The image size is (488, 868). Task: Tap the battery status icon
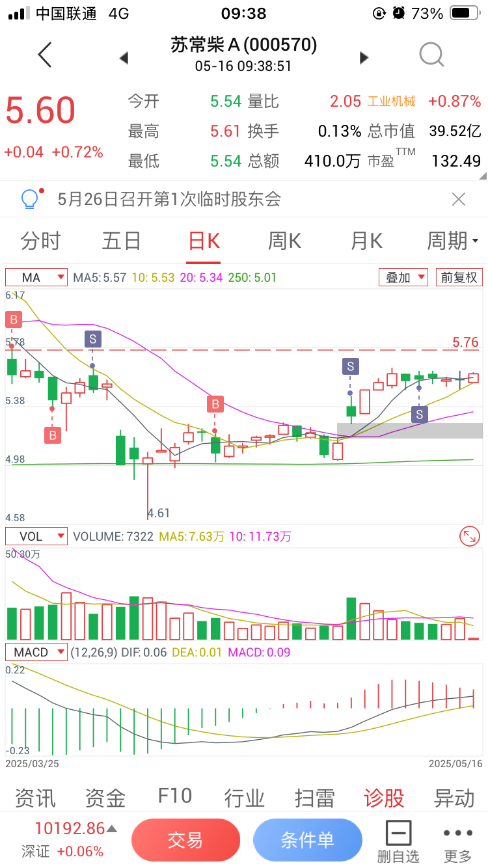pyautogui.click(x=463, y=13)
